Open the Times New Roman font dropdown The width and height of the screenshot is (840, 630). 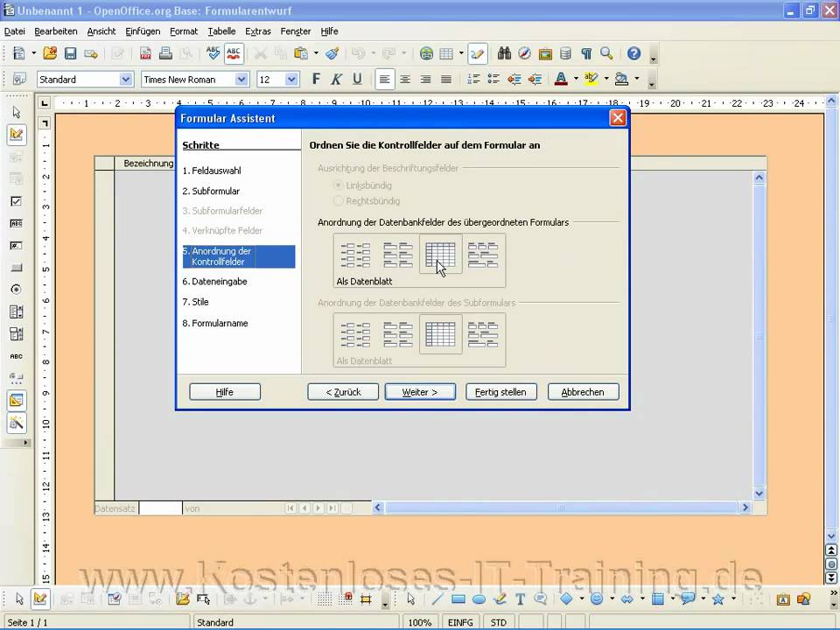click(x=241, y=80)
